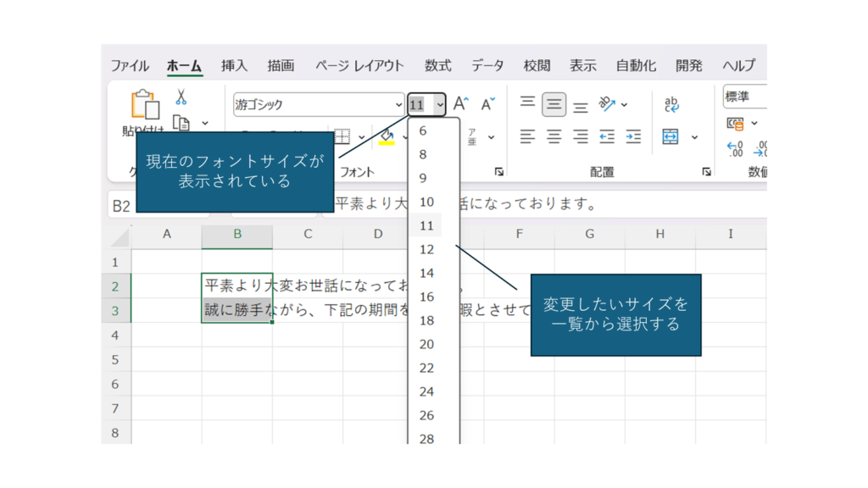
Task: Click the Increase Indent icon
Action: (x=633, y=136)
